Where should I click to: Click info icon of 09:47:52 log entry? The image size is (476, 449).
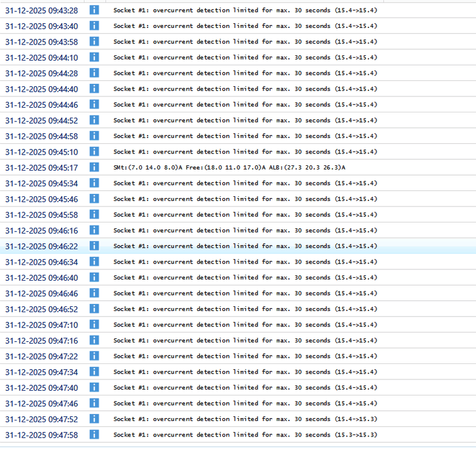(x=94, y=419)
